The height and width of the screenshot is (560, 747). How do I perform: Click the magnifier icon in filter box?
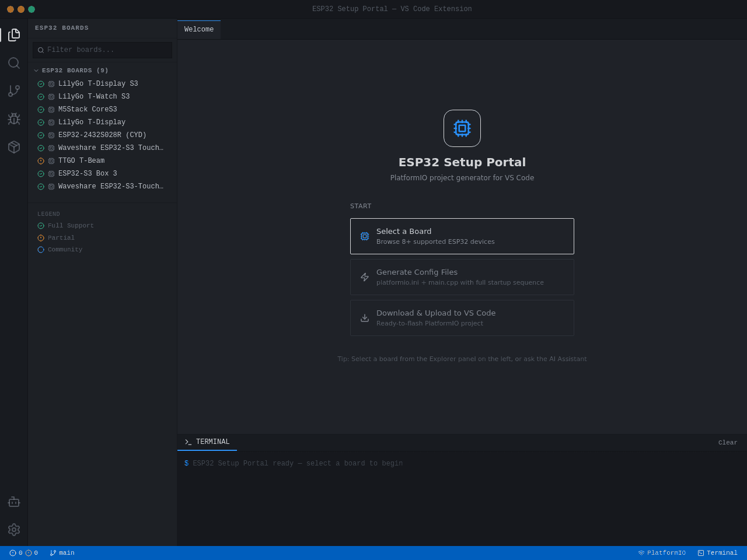[x=41, y=50]
